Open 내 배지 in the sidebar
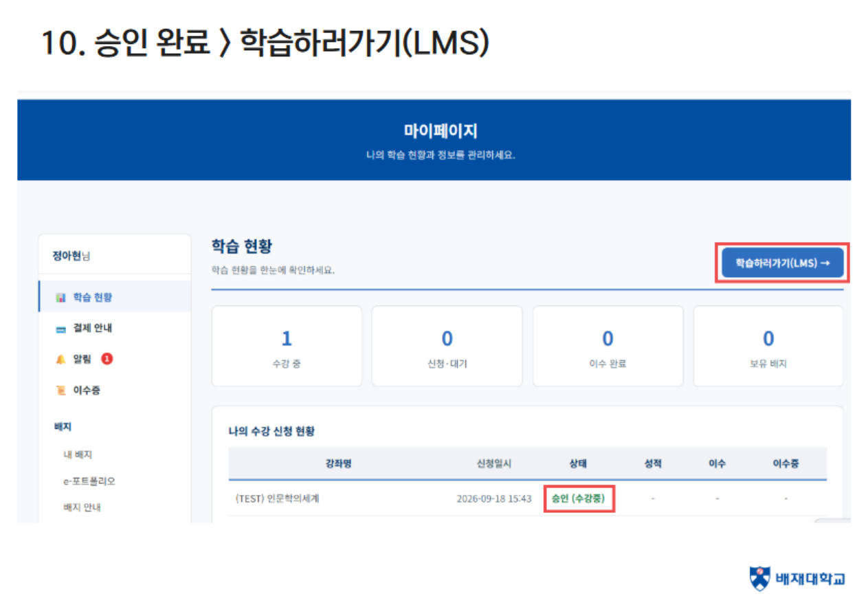The width and height of the screenshot is (868, 614). point(77,455)
